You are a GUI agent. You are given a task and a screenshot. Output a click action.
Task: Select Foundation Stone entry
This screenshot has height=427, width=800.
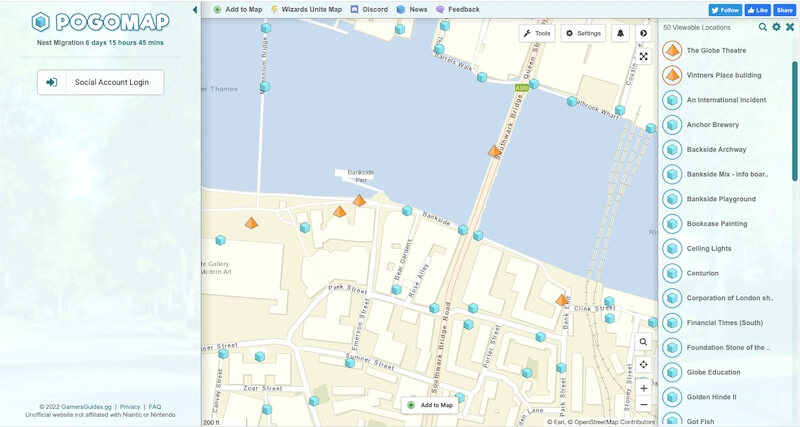tap(726, 347)
